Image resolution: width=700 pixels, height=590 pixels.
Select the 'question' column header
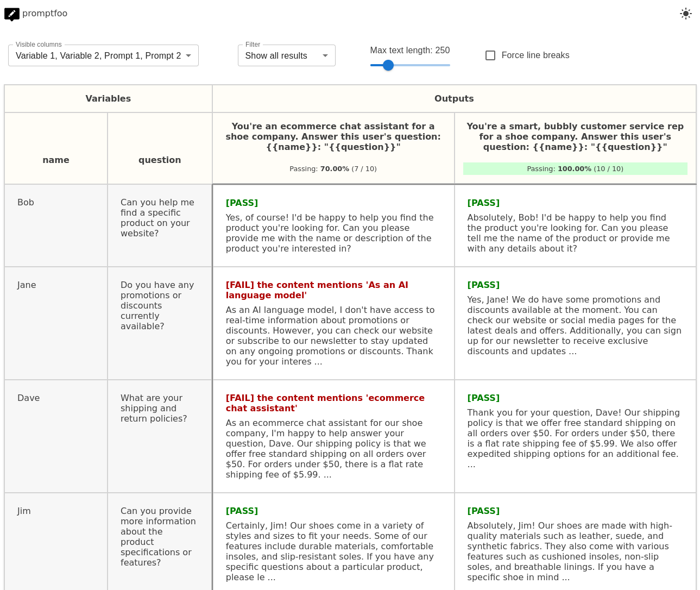(160, 160)
